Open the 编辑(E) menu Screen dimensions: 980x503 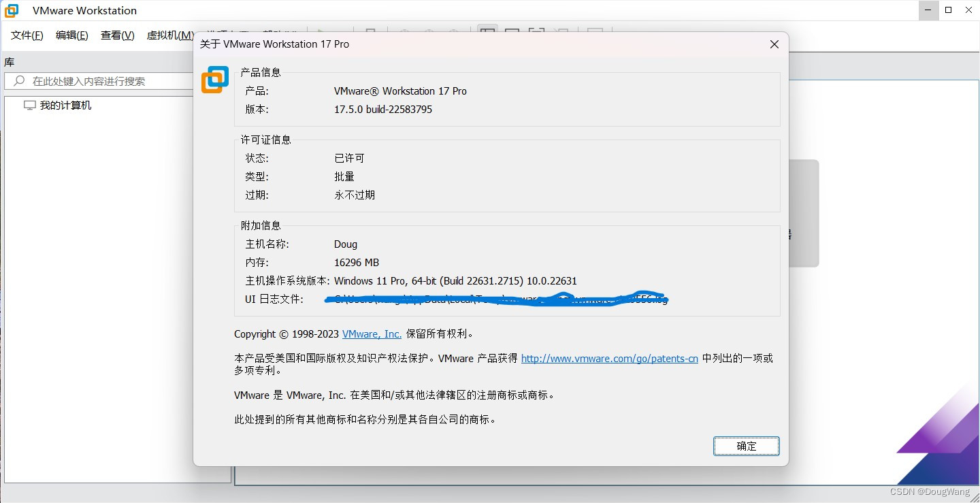coord(72,35)
